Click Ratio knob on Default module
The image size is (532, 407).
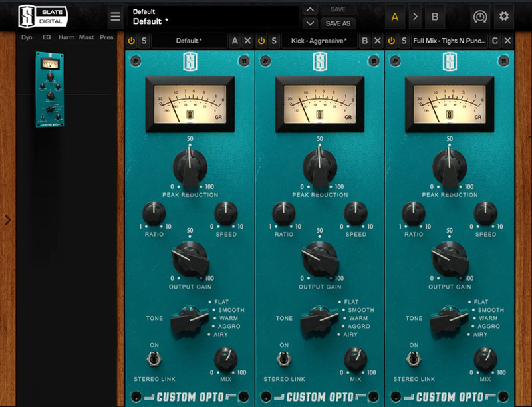(x=154, y=213)
